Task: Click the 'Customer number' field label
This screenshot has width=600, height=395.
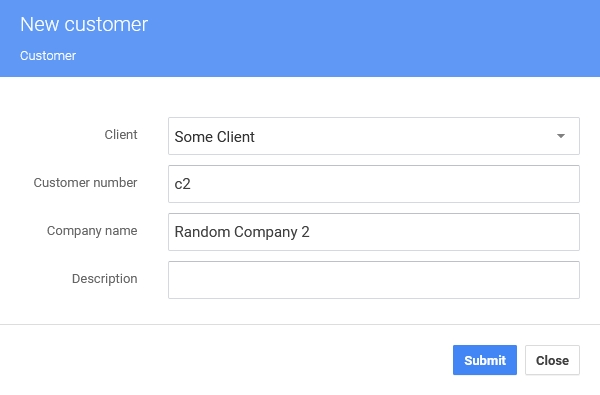Action: pos(85,183)
